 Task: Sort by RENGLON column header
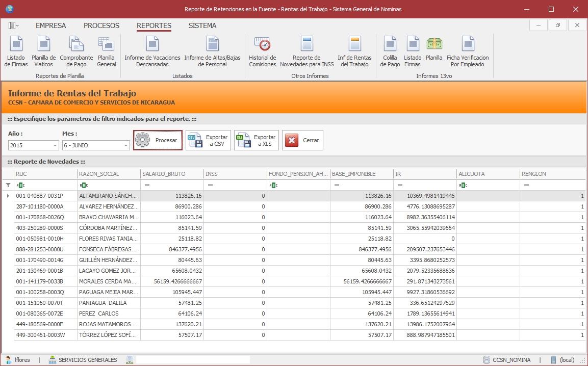point(553,174)
